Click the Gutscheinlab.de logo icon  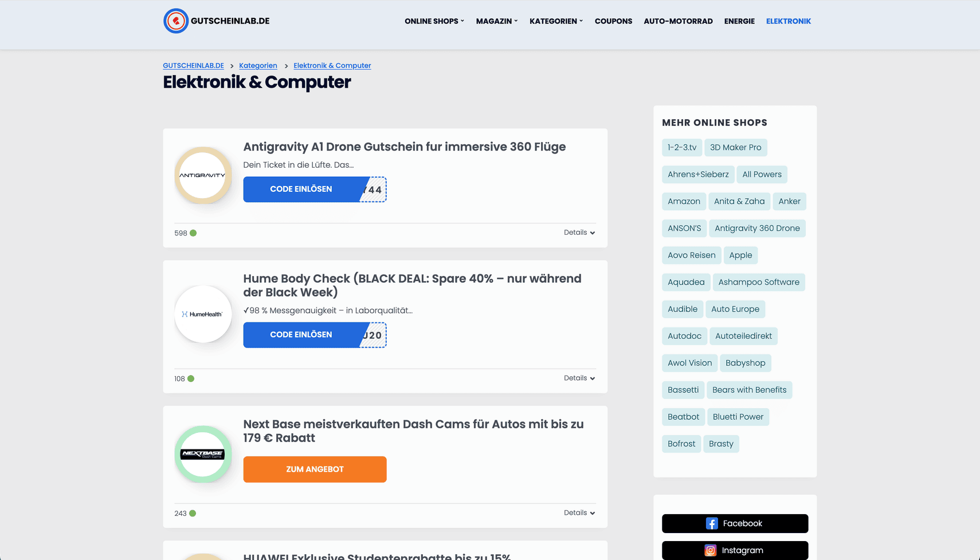(176, 21)
